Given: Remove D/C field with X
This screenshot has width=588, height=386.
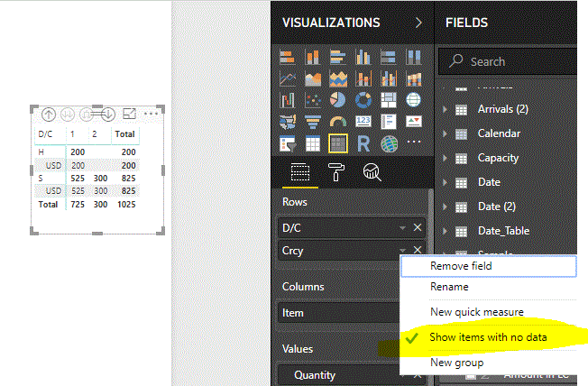Looking at the screenshot, I should point(418,227).
